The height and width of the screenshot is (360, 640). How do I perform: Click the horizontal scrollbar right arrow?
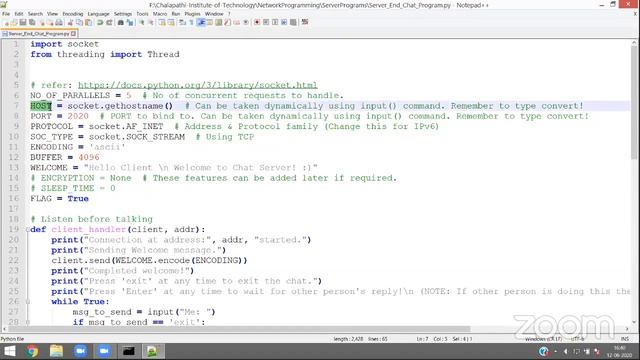pos(627,329)
